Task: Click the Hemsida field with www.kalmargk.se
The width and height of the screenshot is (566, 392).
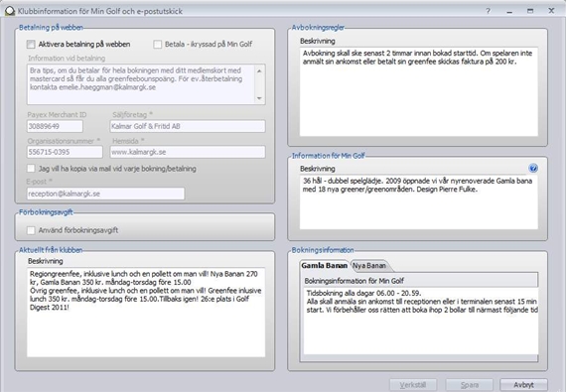Action: pos(188,152)
